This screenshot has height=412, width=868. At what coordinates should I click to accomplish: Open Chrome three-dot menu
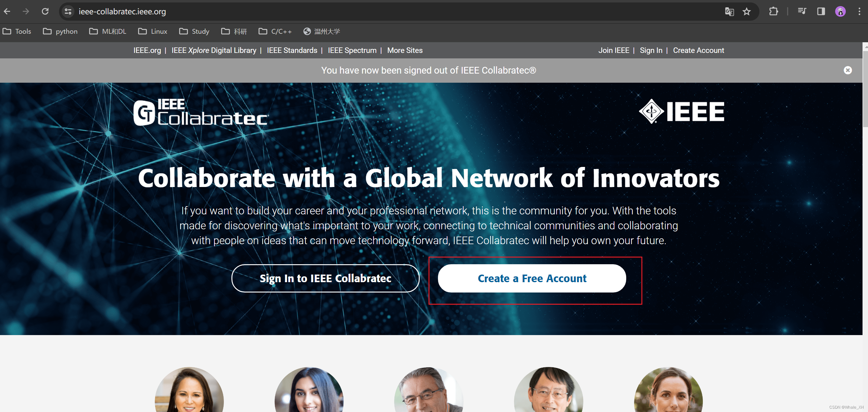[859, 12]
